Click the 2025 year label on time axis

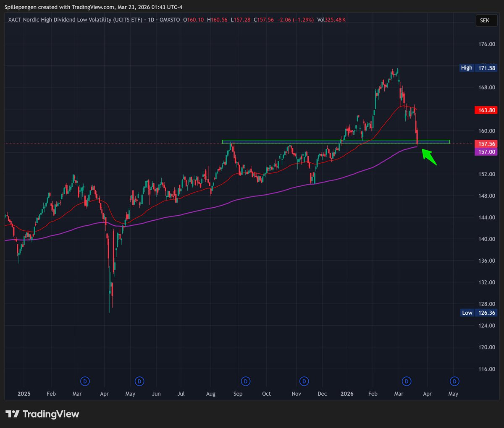[x=24, y=394]
